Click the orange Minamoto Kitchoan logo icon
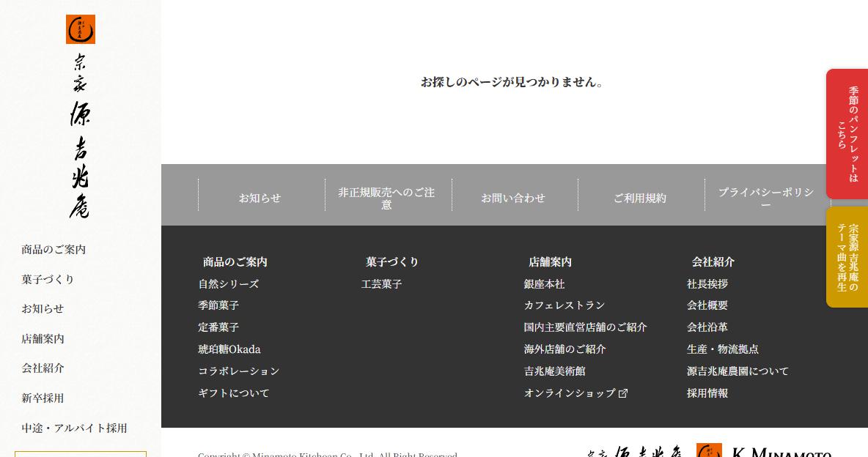Image resolution: width=868 pixels, height=457 pixels. 80,29
